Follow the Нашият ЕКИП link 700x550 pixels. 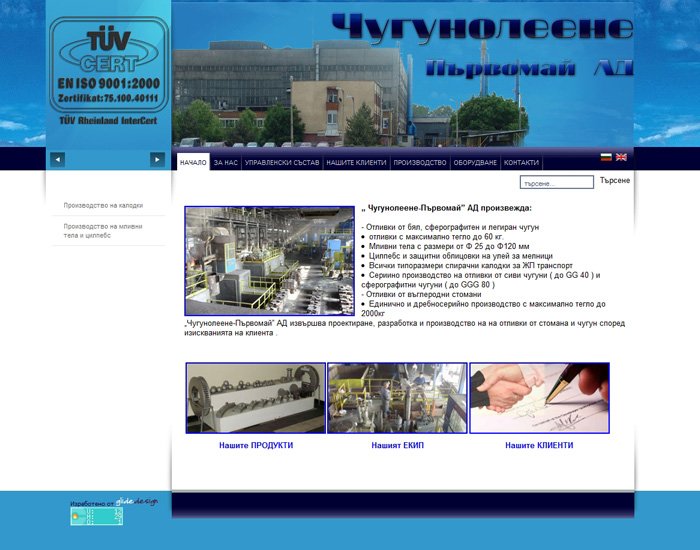[397, 445]
